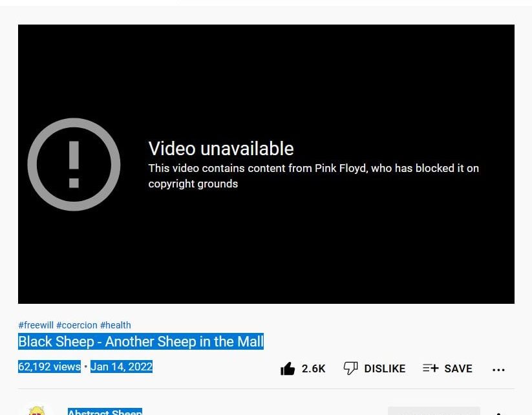This screenshot has height=415, width=532.
Task: Click the exclamation error icon in player
Action: pyautogui.click(x=74, y=165)
